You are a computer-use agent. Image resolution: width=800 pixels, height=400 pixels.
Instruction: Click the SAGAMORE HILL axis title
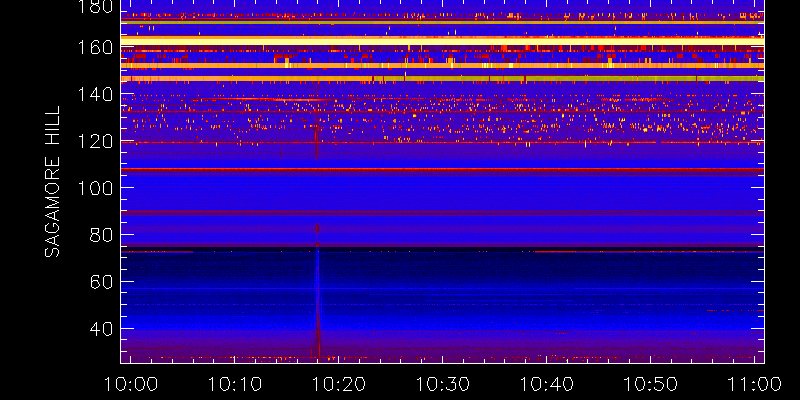point(52,182)
